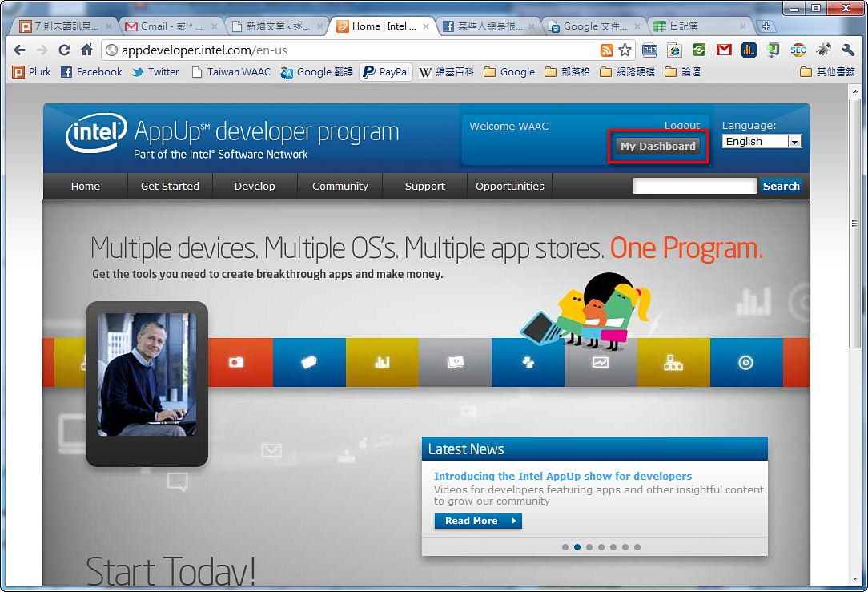Image resolution: width=868 pixels, height=592 pixels.
Task: Expand the 部落格 bookmarks folder
Action: point(568,72)
